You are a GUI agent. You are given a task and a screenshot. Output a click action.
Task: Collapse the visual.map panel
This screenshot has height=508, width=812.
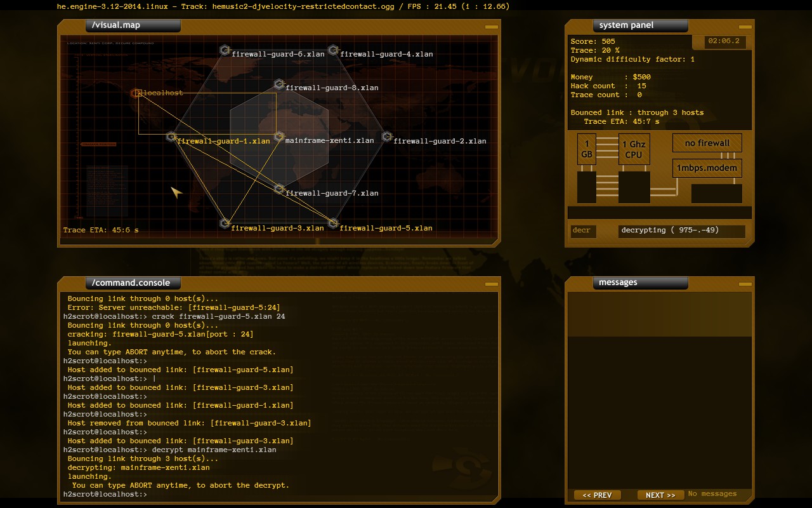490,27
